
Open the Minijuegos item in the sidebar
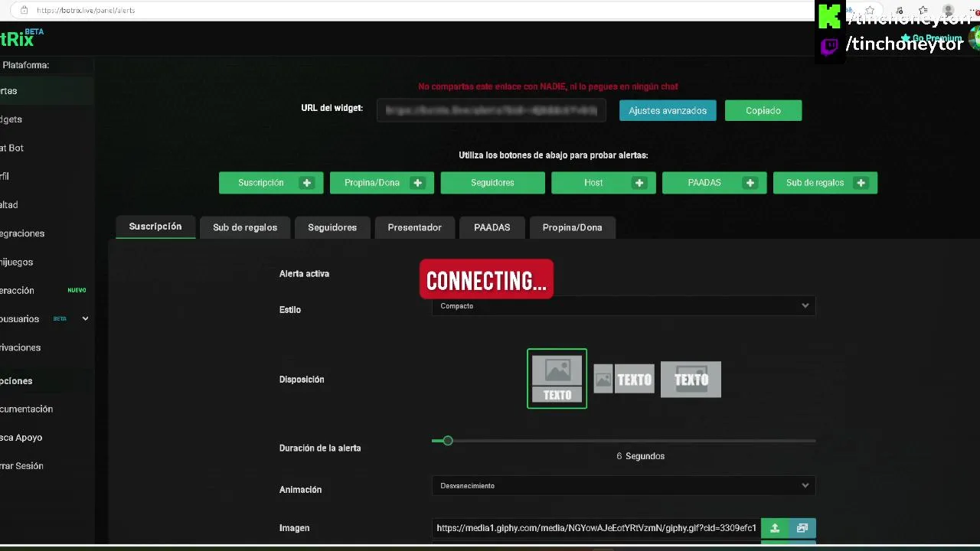[x=46, y=262]
